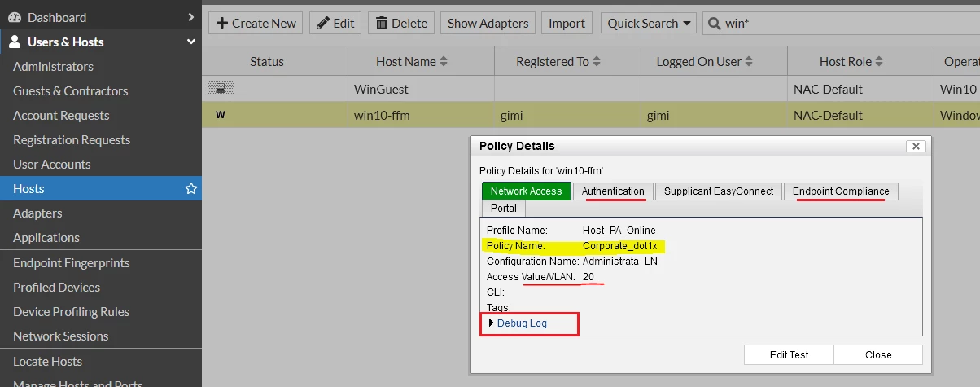Select the win10-ffm host name cell
Screen dimensions: 980x387
click(421, 115)
